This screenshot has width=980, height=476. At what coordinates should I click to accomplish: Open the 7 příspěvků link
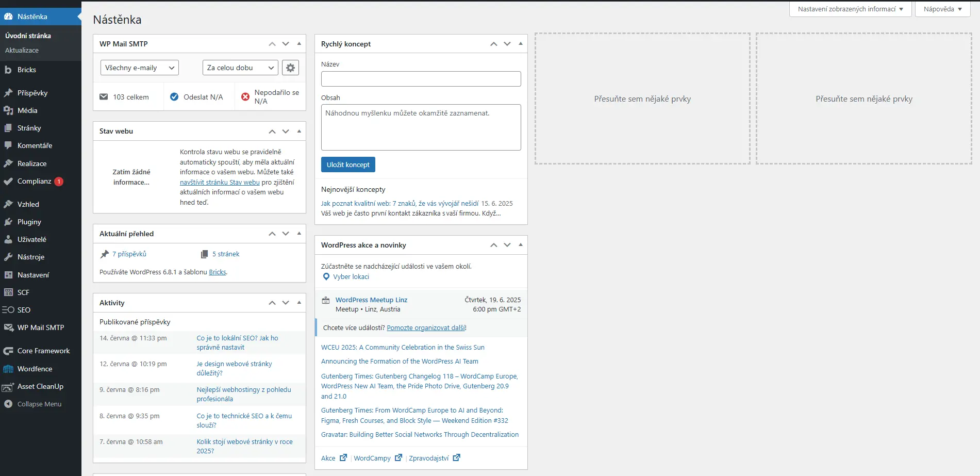129,254
